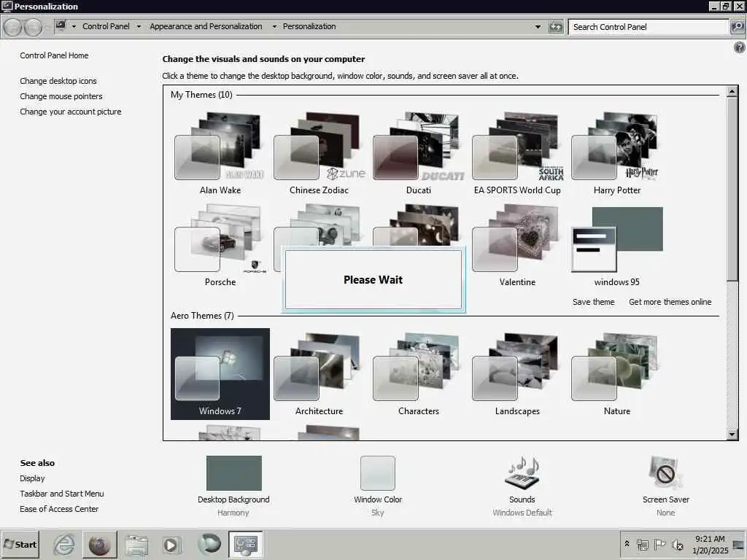Open Windows Explorer from taskbar
The height and width of the screenshot is (560, 747).
(136, 545)
